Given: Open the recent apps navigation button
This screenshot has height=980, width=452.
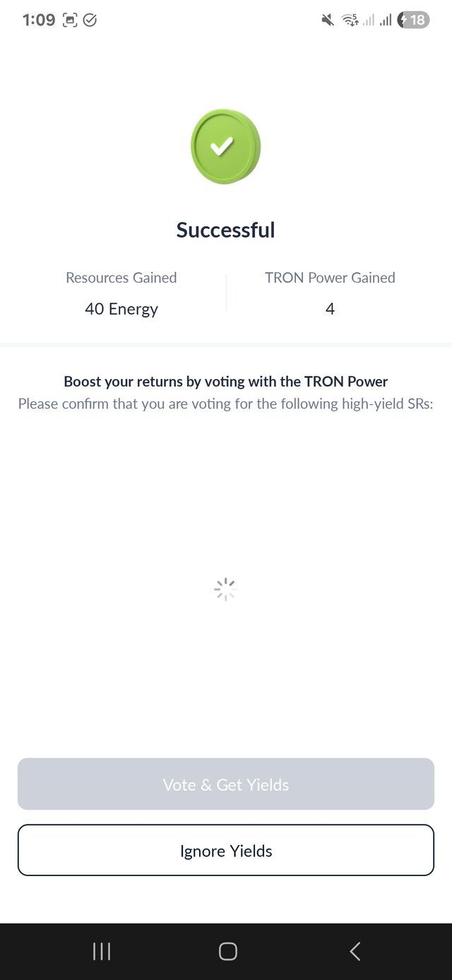Looking at the screenshot, I should click(102, 951).
